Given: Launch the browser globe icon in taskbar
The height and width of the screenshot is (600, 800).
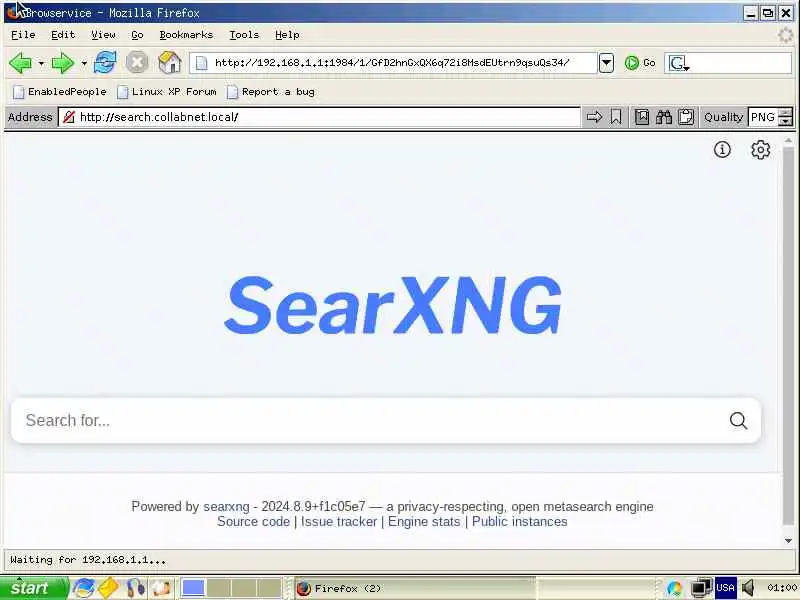Looking at the screenshot, I should coord(84,588).
